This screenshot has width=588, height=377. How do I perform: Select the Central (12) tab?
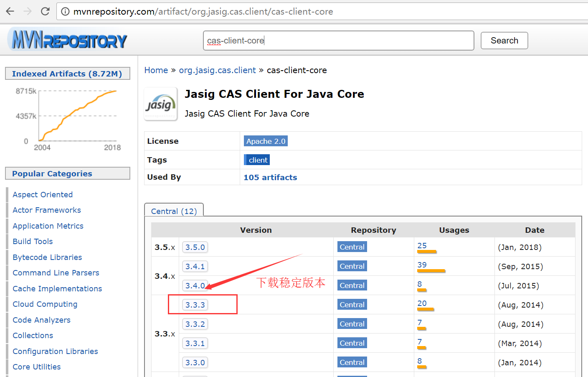tap(174, 210)
